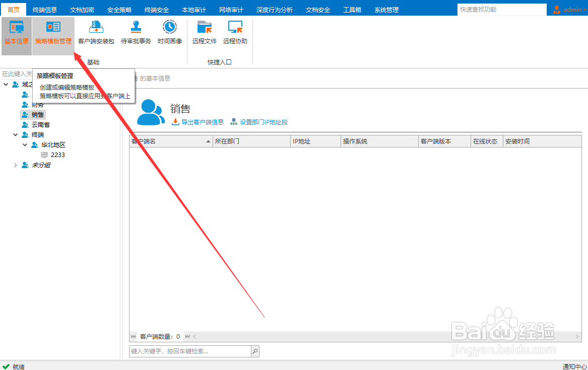
Task: Click the network icon beside 设置部门IP地址段
Action: (x=234, y=122)
